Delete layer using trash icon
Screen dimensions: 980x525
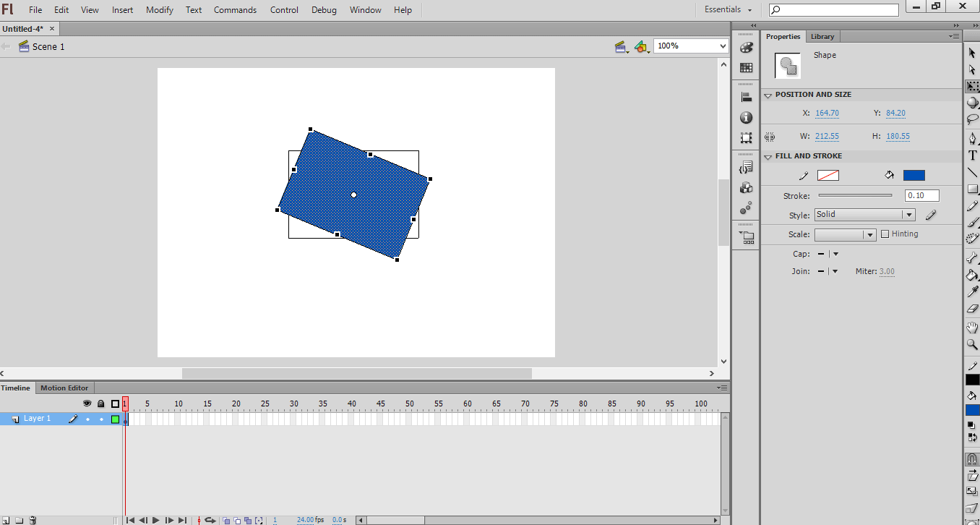pos(33,520)
